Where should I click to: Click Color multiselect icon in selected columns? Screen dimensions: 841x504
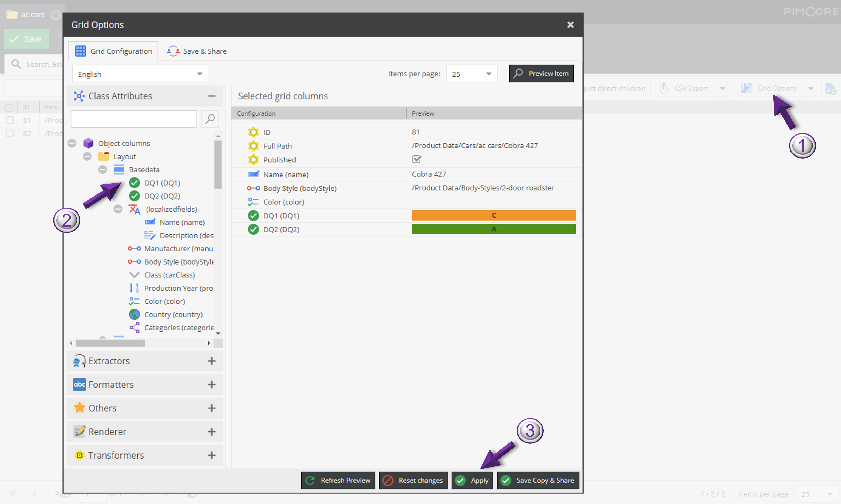[x=253, y=202]
